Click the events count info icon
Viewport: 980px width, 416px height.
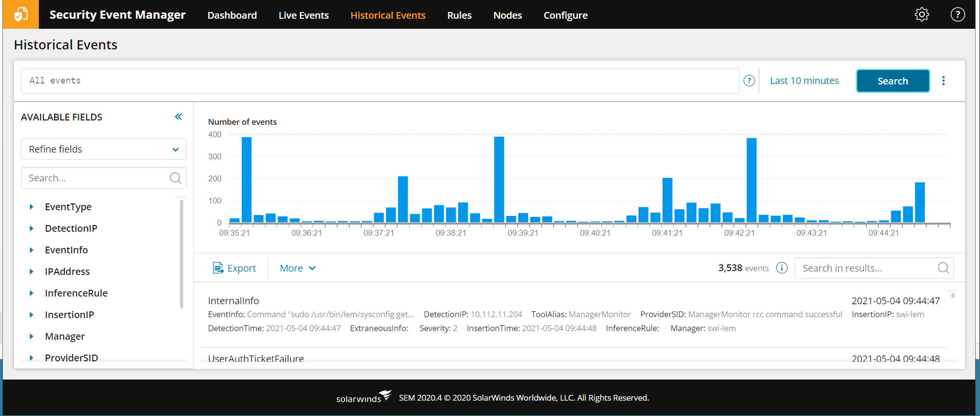tap(782, 268)
